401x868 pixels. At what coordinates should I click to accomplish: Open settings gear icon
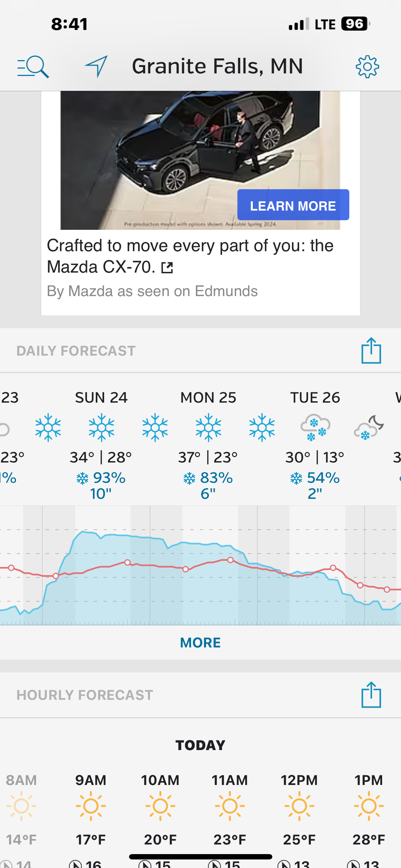(x=367, y=67)
